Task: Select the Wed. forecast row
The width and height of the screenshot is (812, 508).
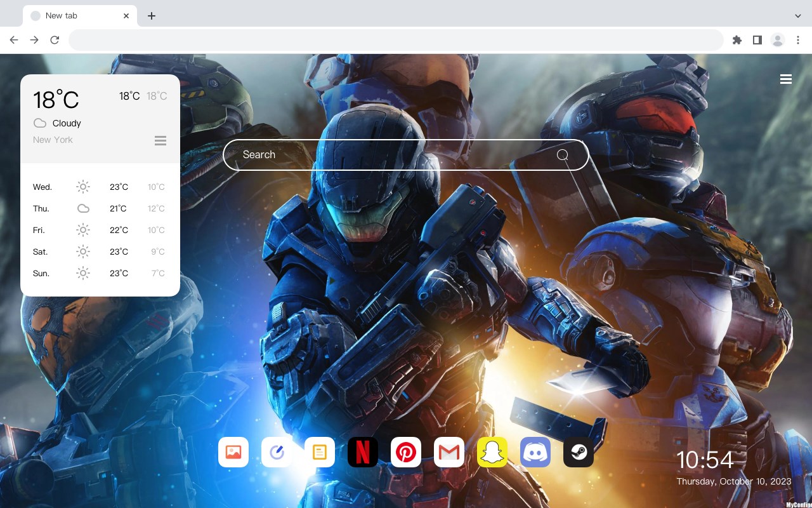Action: [x=100, y=187]
